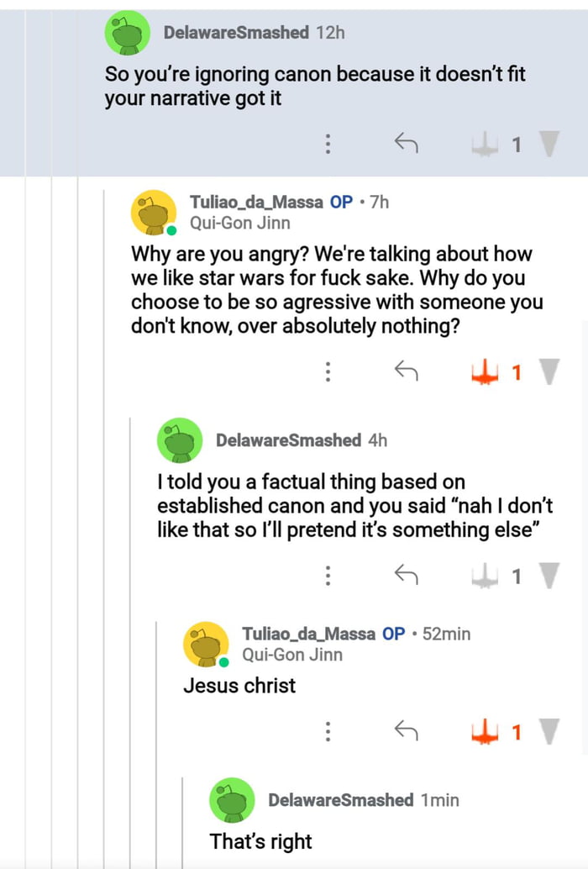Remove upvote on "Jesus christ" comment
This screenshot has width=588, height=869.
point(486,732)
